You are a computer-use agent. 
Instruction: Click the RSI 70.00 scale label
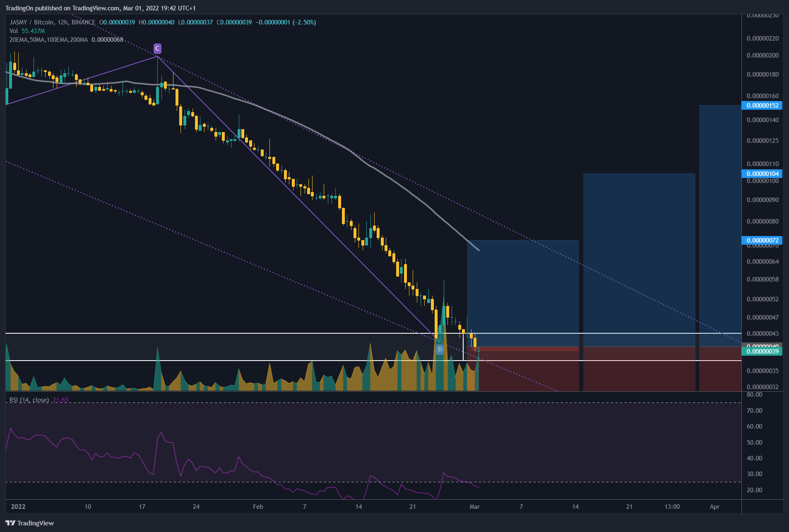tap(754, 411)
